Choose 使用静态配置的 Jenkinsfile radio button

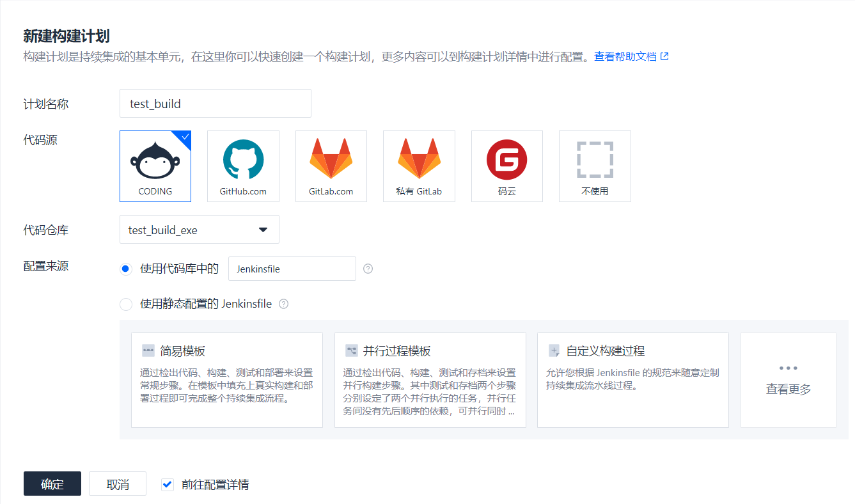pos(126,304)
